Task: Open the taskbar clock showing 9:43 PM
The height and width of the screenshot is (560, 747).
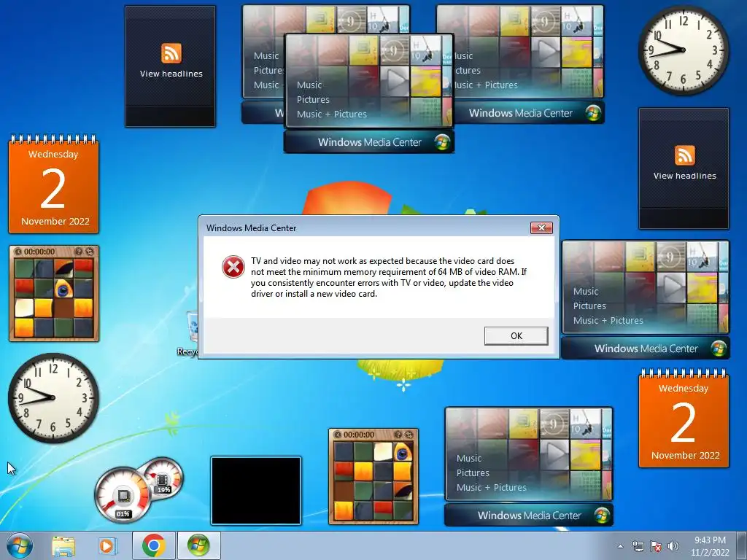Action: click(x=710, y=546)
